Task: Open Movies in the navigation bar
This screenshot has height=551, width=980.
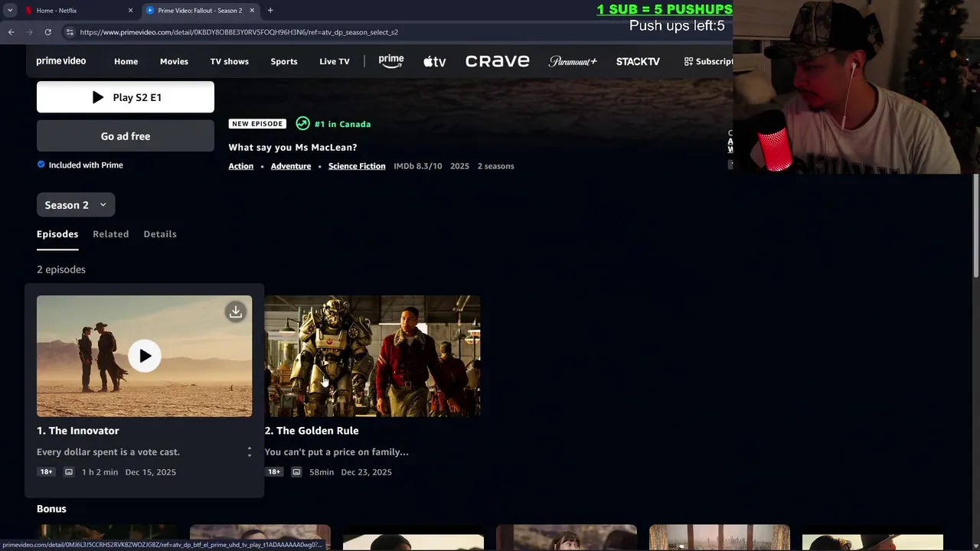Action: pyautogui.click(x=174, y=61)
